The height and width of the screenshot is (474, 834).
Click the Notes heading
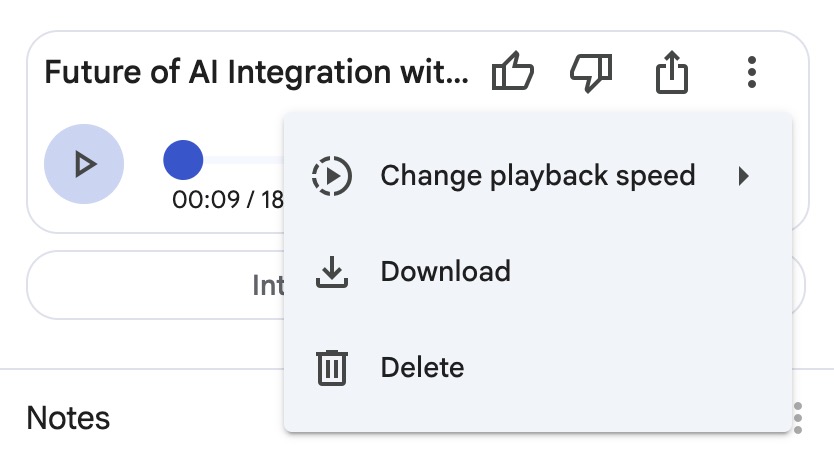point(68,418)
